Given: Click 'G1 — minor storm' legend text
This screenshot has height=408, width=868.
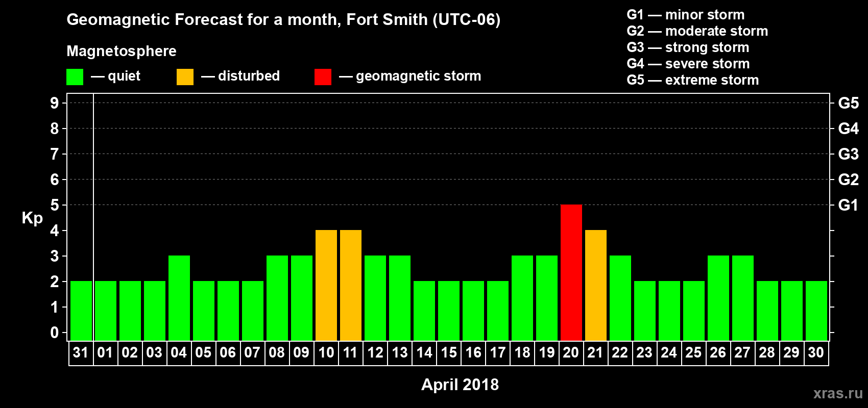Looking at the screenshot, I should click(686, 15).
